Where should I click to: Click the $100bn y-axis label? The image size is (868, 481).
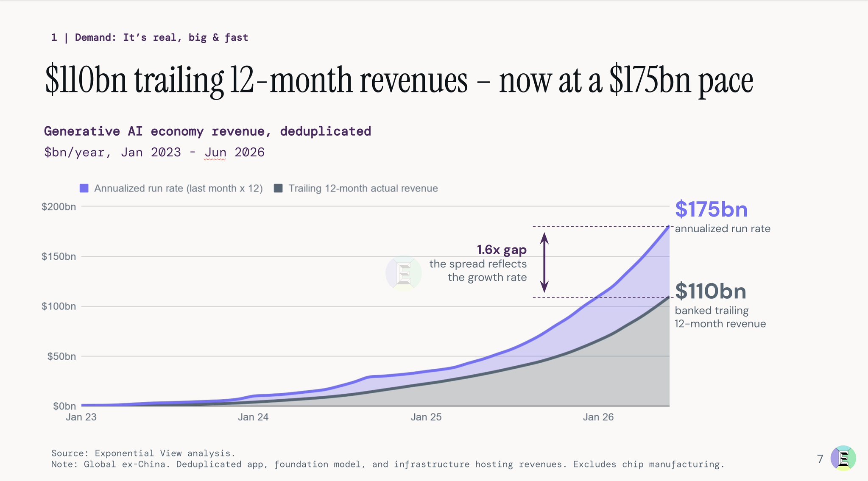pyautogui.click(x=59, y=306)
